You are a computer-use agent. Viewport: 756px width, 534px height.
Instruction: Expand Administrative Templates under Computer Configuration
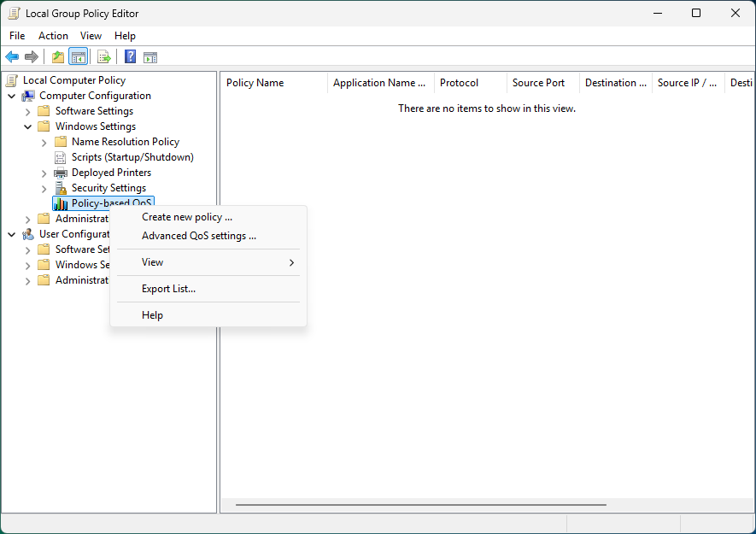point(27,219)
